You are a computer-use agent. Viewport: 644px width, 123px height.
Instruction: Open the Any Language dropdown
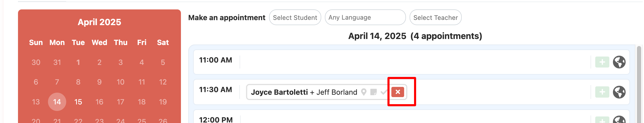pyautogui.click(x=365, y=18)
